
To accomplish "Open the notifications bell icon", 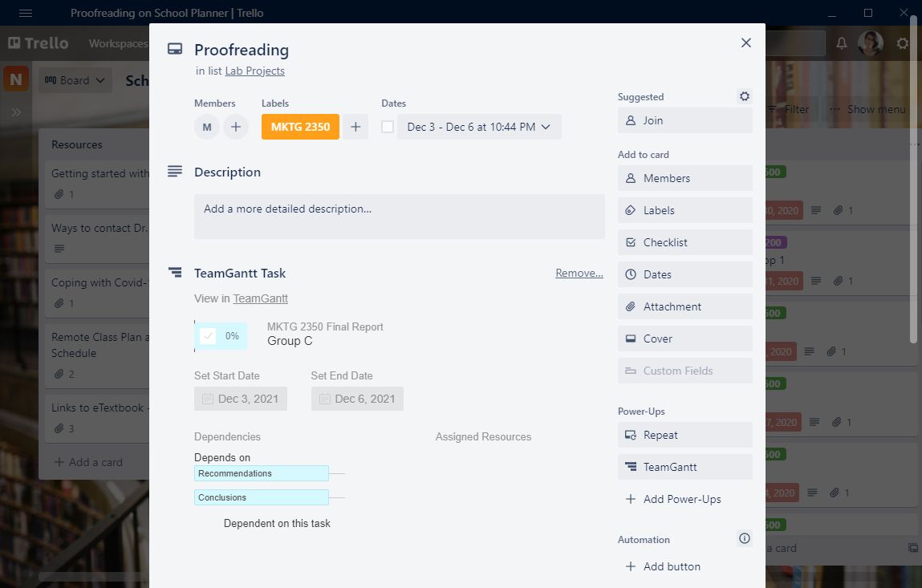I will pos(841,43).
